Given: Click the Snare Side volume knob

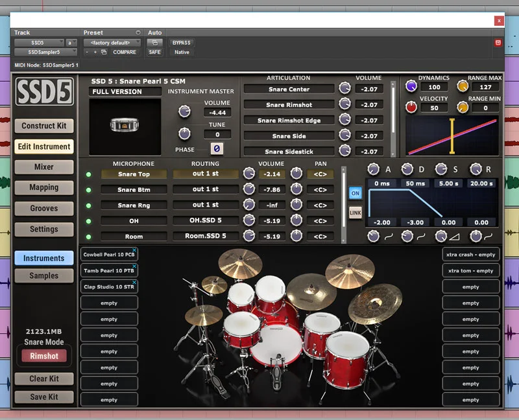Looking at the screenshot, I should (x=344, y=135).
